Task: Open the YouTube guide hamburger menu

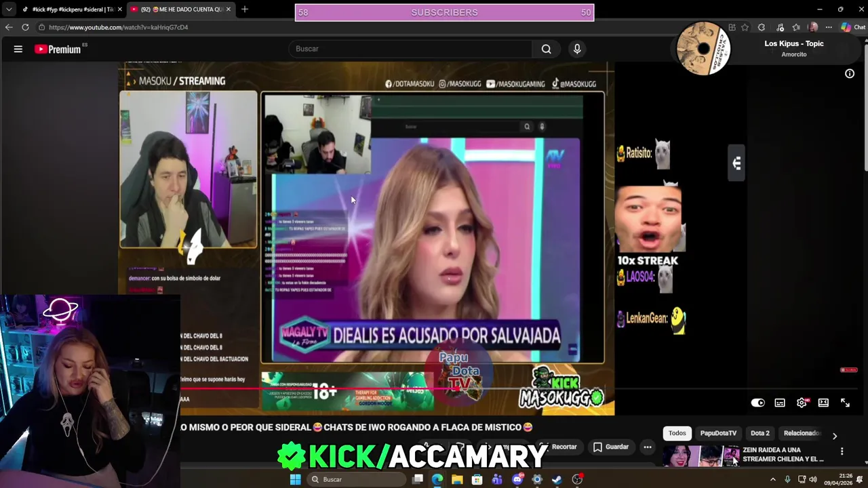Action: tap(18, 49)
